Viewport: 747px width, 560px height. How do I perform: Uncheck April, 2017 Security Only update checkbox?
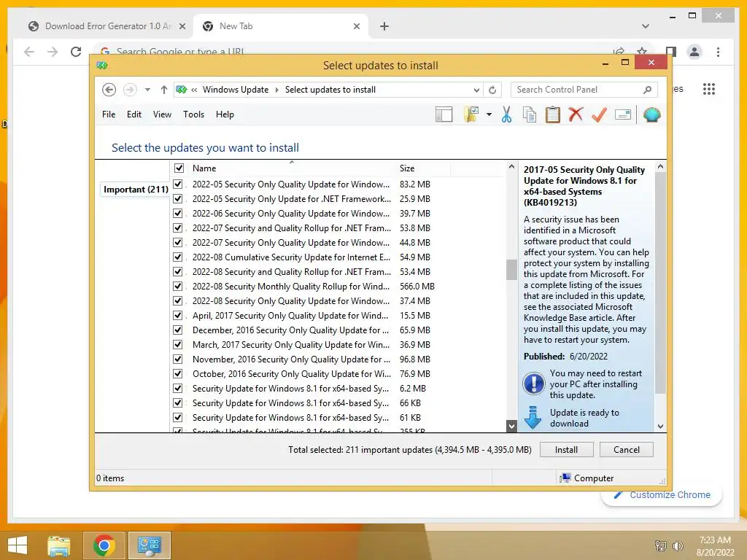[178, 315]
